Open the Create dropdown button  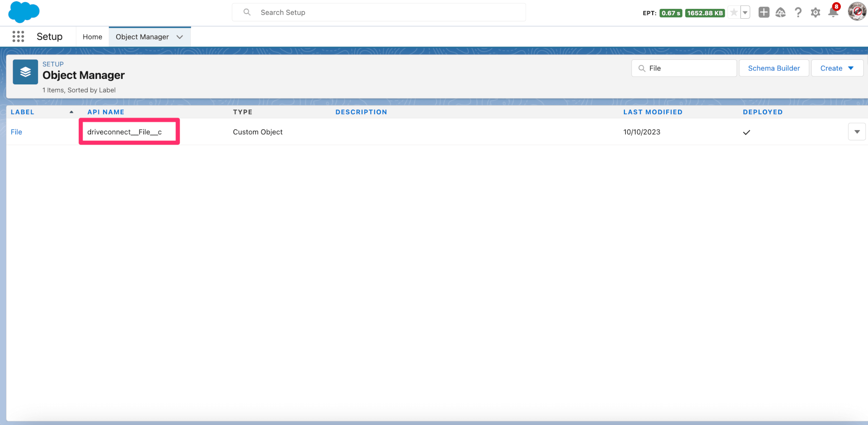[837, 68]
